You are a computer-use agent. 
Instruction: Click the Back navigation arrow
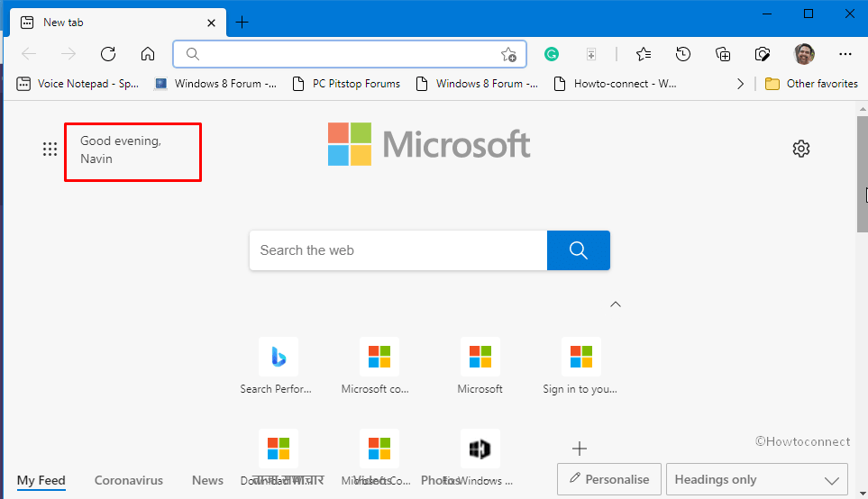coord(29,54)
